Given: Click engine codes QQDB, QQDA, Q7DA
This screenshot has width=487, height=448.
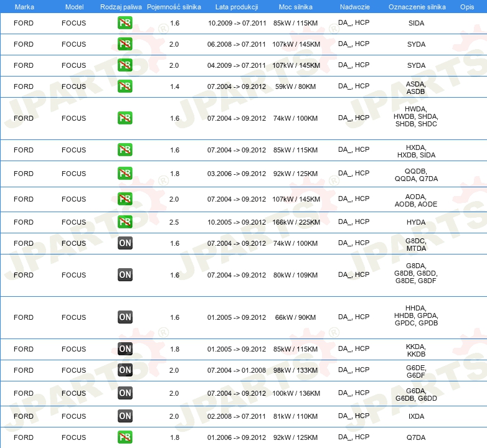Looking at the screenshot, I should pyautogui.click(x=416, y=175).
